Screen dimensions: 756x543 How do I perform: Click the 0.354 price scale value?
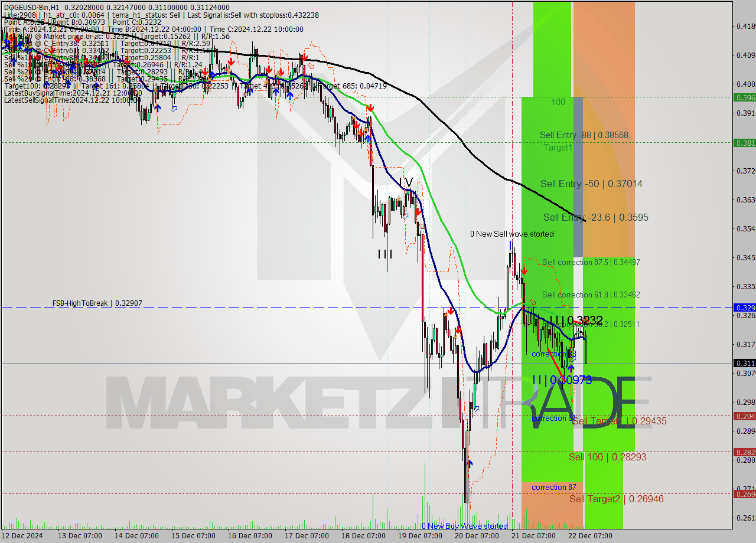[x=745, y=228]
